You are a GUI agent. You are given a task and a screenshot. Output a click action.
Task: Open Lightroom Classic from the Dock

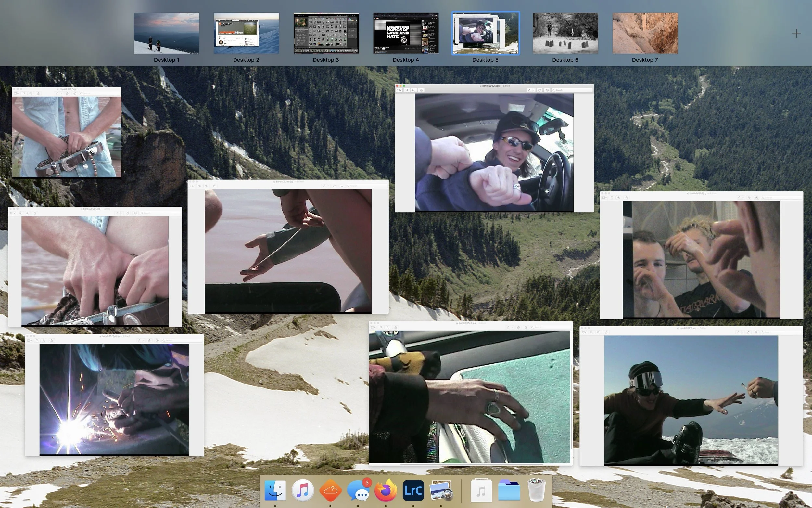413,490
